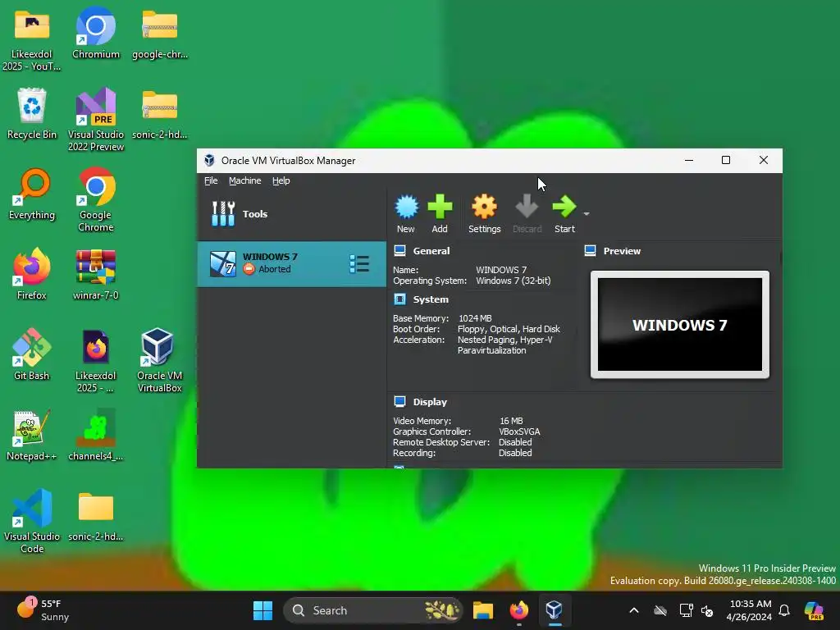Click the '16 MB' video memory value
This screenshot has width=840, height=630.
(x=511, y=421)
